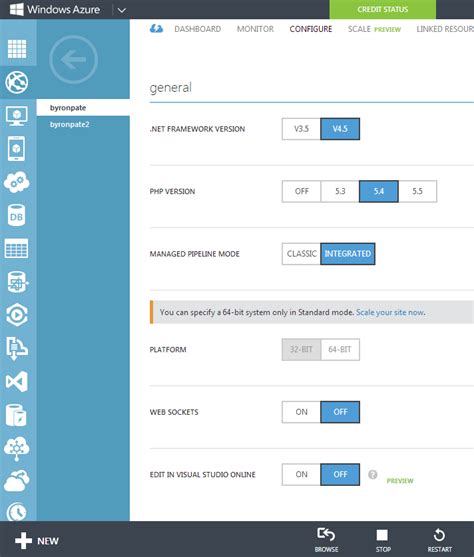The width and height of the screenshot is (474, 557).
Task: Switch to the MONITOR tab
Action: 255,29
